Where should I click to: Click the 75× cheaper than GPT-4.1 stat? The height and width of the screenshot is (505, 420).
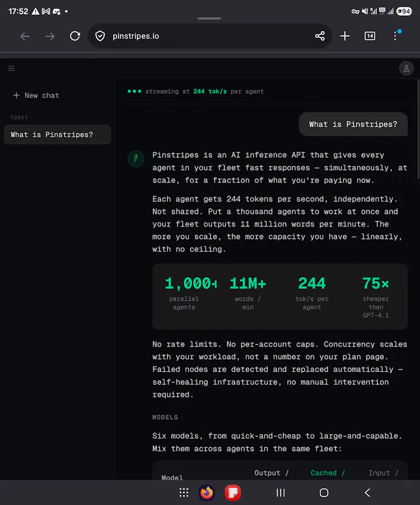click(x=375, y=297)
